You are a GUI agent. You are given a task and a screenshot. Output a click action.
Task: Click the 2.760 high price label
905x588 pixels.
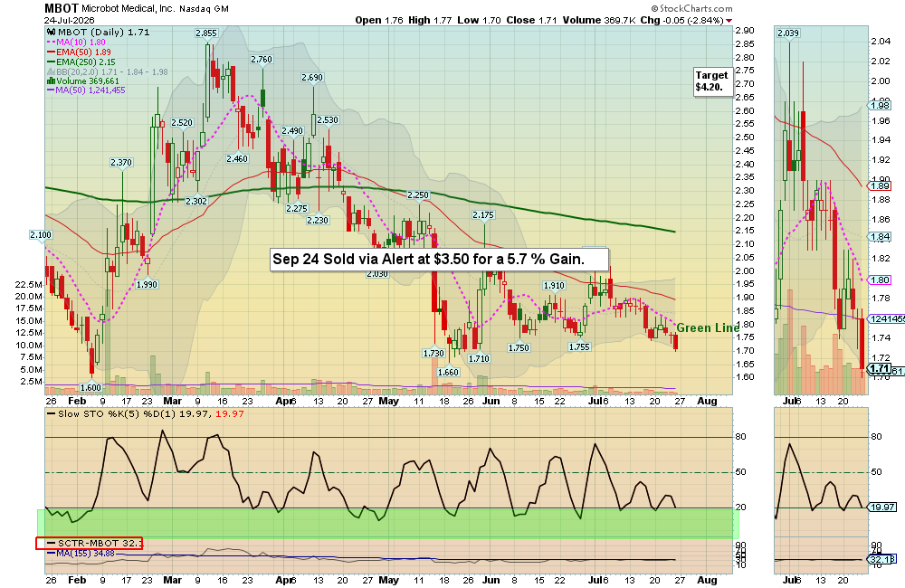262,60
